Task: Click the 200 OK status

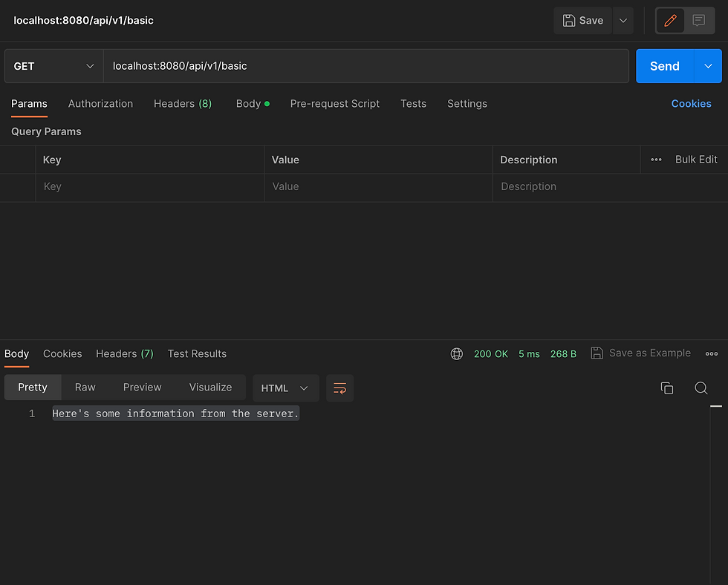Action: pos(491,354)
